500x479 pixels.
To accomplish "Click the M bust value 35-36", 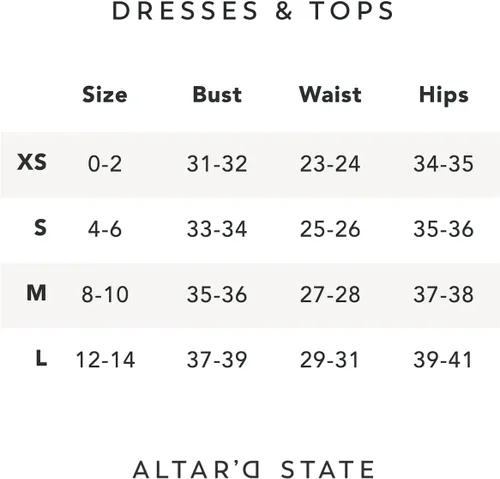I will [x=217, y=294].
